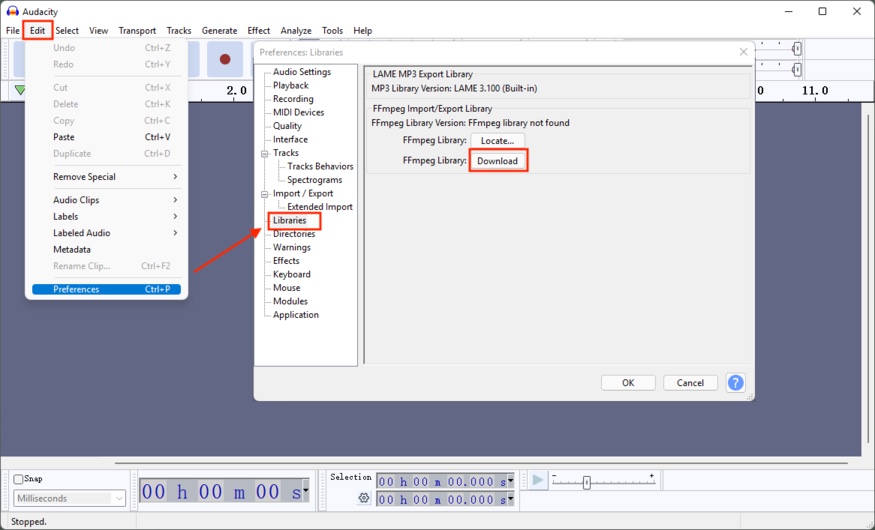The height and width of the screenshot is (530, 875).
Task: Select Effects in preferences tree
Action: coord(286,261)
